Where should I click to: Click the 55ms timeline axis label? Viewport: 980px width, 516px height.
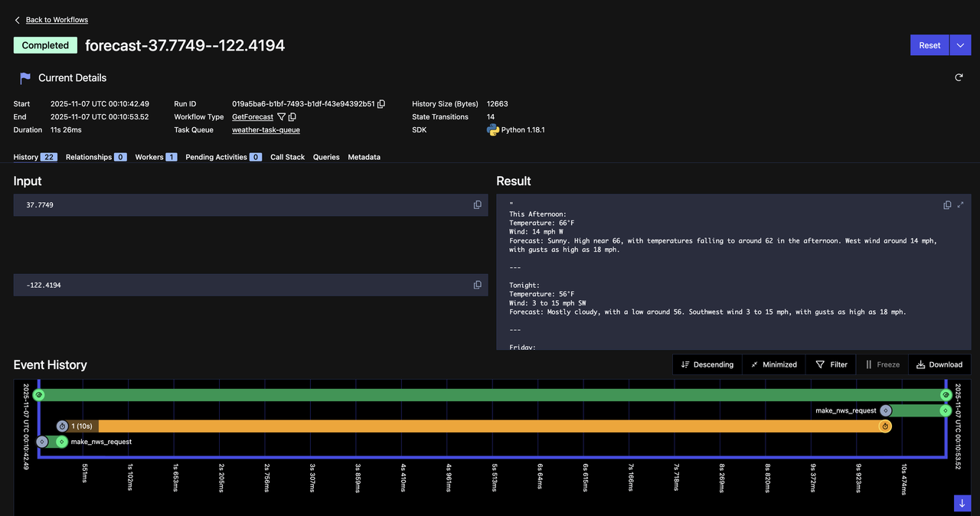coord(84,472)
